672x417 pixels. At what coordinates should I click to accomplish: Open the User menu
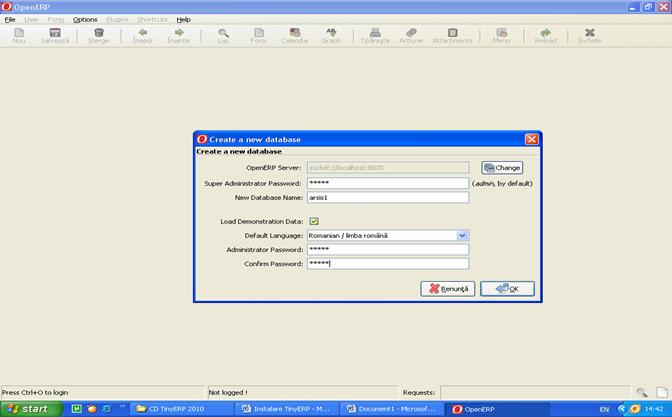point(31,20)
